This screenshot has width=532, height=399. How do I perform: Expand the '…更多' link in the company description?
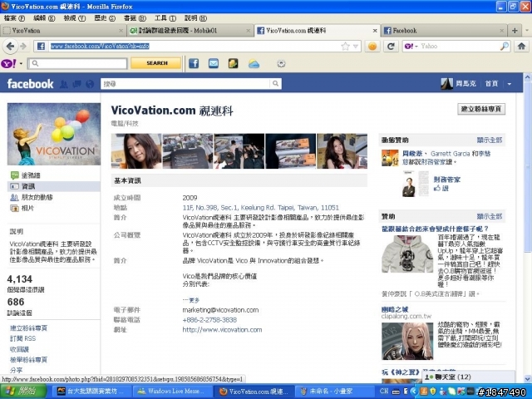[191, 300]
